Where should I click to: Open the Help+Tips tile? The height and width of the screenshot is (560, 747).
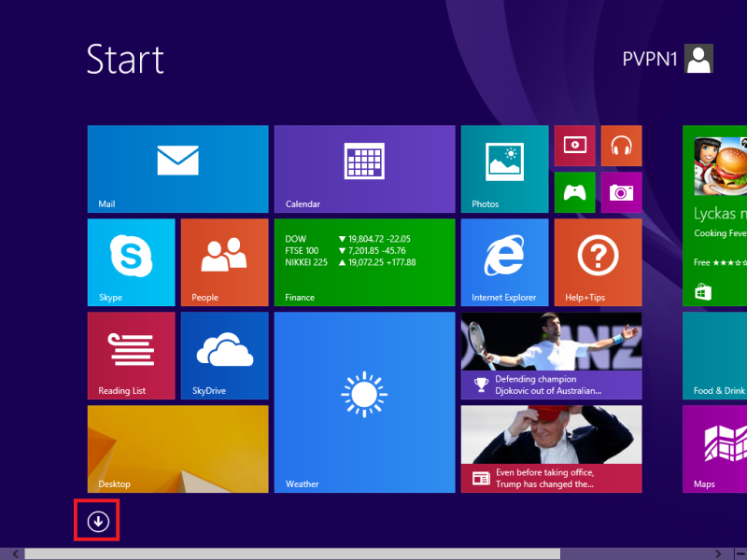pyautogui.click(x=598, y=262)
